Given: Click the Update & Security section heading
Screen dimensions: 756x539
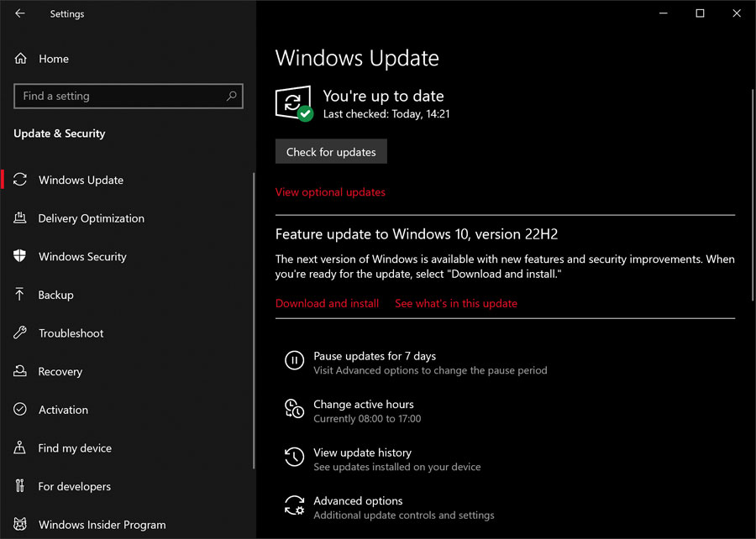Looking at the screenshot, I should click(60, 133).
